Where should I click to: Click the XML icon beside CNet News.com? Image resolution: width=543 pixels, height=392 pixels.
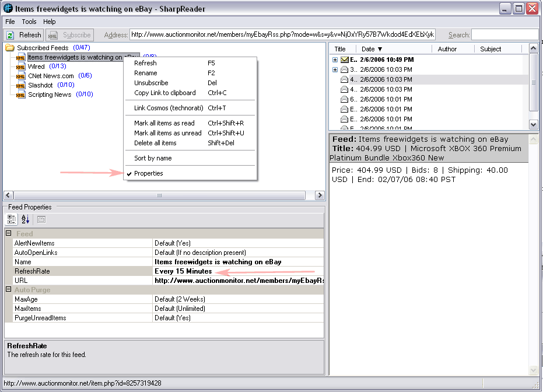[x=21, y=76]
